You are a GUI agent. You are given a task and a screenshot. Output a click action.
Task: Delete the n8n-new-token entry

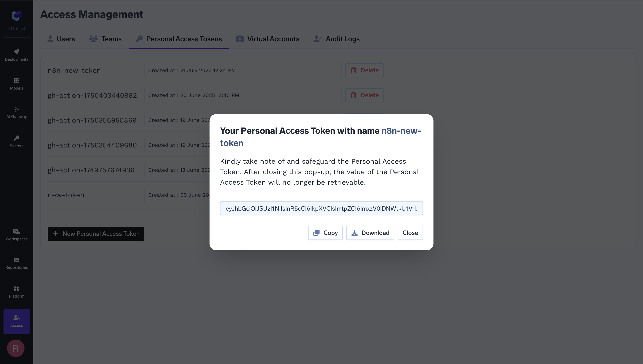364,71
